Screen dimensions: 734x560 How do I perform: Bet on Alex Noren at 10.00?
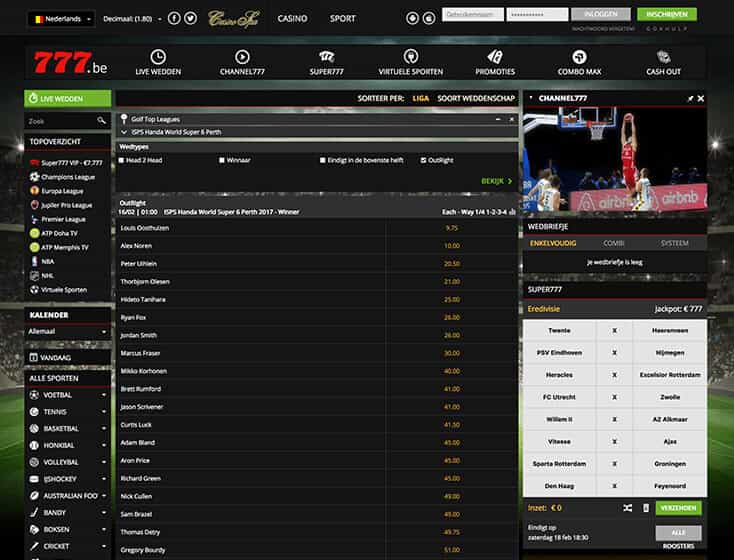click(x=452, y=246)
